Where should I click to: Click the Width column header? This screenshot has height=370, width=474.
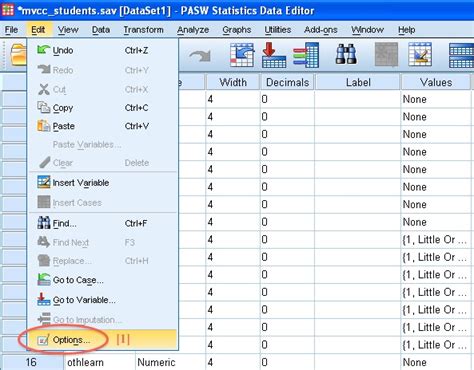click(233, 82)
